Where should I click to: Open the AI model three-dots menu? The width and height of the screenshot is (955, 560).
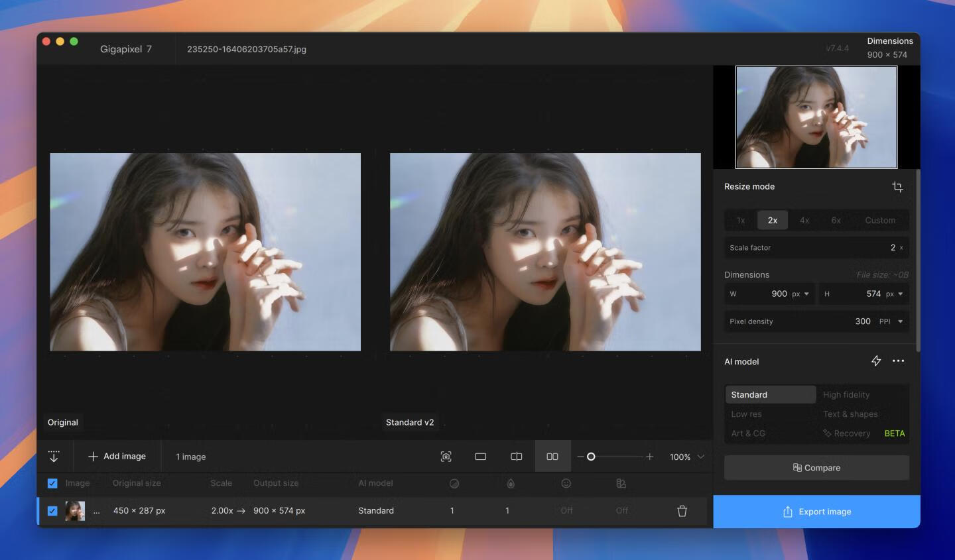pos(899,361)
